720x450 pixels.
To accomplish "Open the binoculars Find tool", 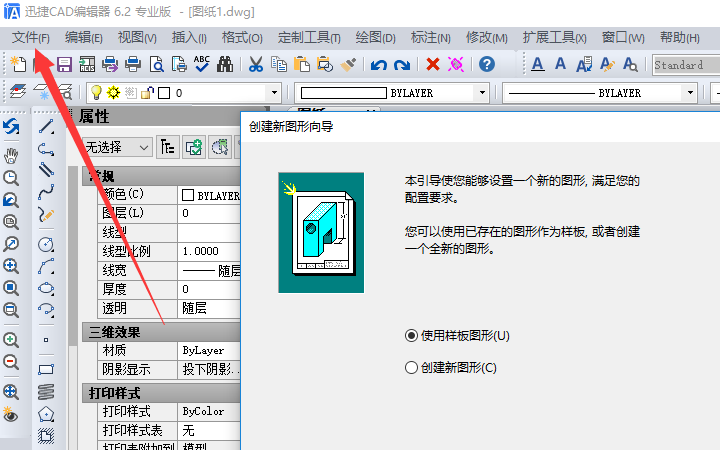I will tap(225, 64).
